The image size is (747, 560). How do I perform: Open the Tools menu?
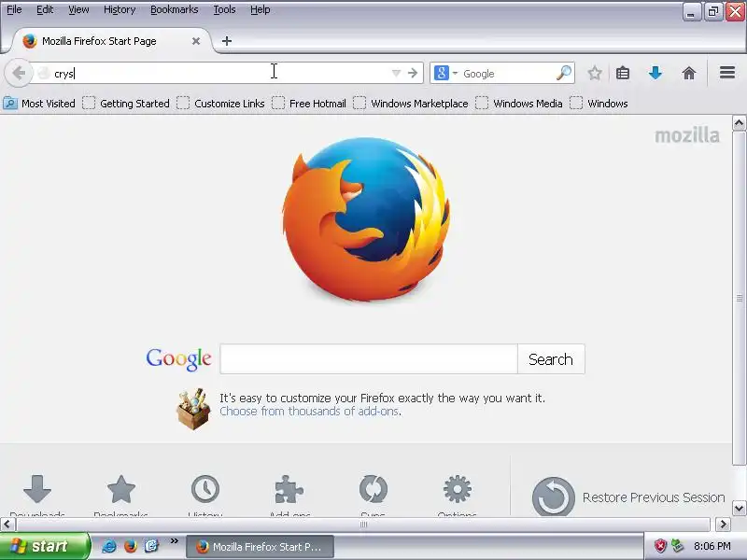(x=224, y=9)
